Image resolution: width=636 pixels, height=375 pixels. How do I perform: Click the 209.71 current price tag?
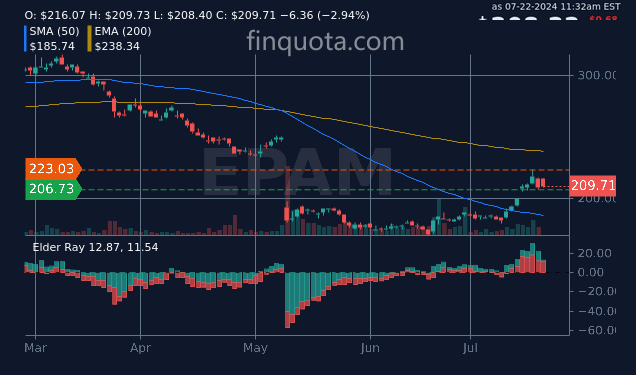point(593,186)
